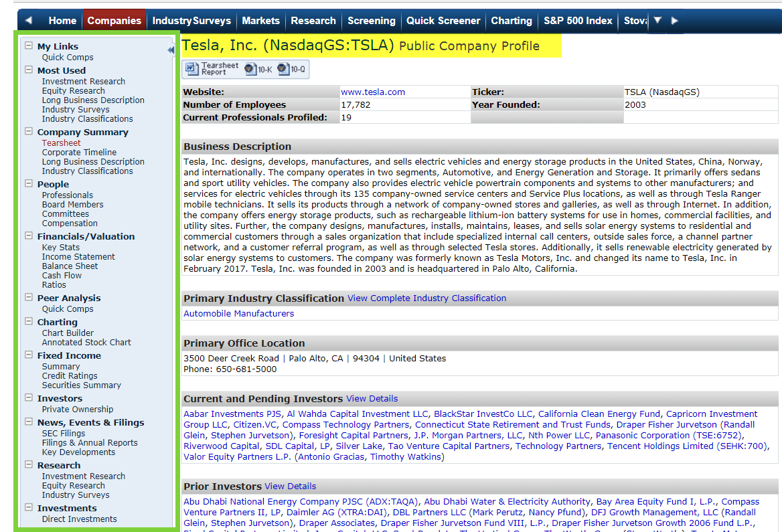Visit the www.tesla.com website link

(x=373, y=92)
